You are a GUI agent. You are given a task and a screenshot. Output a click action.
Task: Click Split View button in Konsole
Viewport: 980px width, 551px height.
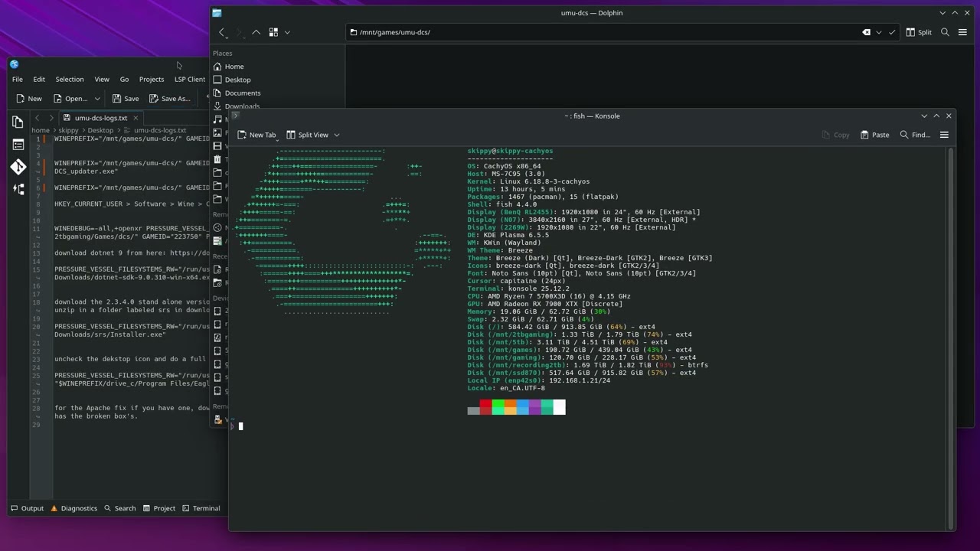click(x=307, y=135)
